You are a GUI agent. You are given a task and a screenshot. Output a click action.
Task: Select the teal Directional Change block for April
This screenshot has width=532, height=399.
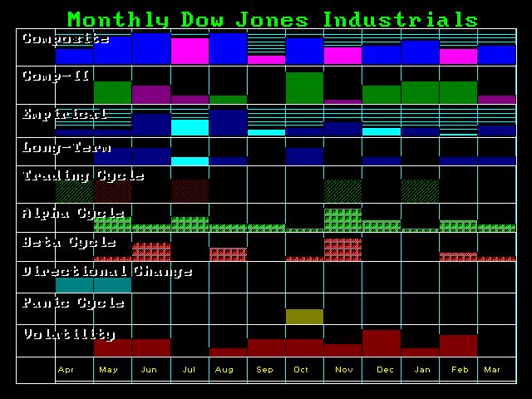75,284
